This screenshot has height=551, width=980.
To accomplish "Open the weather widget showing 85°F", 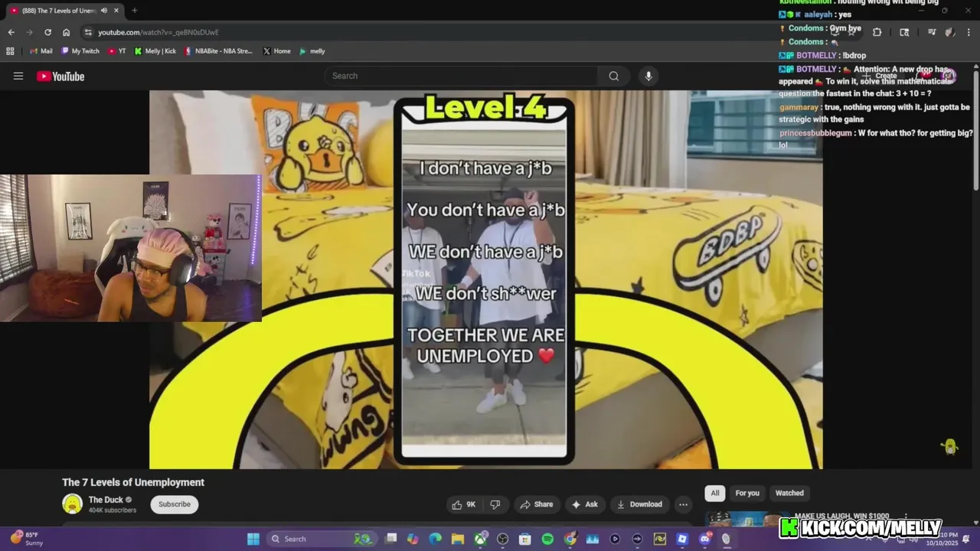I will [x=27, y=539].
